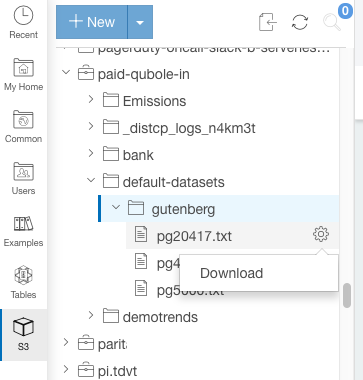Image resolution: width=363 pixels, height=380 pixels.
Task: Open My Home folder icon
Action: pyautogui.click(x=23, y=68)
